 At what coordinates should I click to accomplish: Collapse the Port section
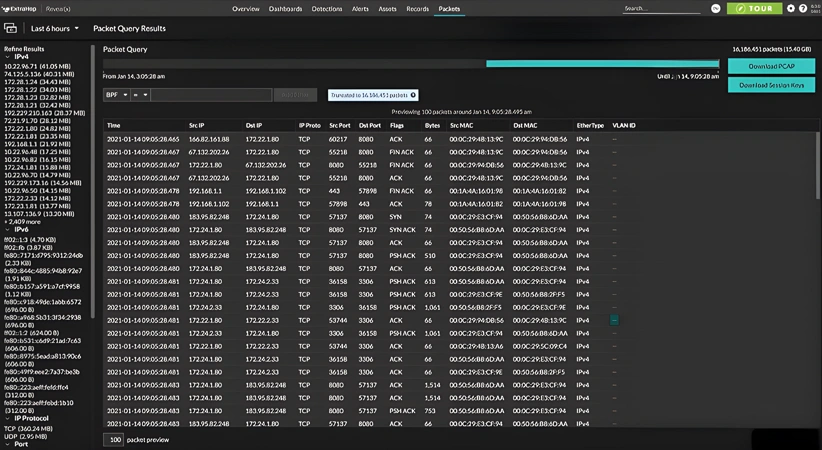click(x=7, y=444)
